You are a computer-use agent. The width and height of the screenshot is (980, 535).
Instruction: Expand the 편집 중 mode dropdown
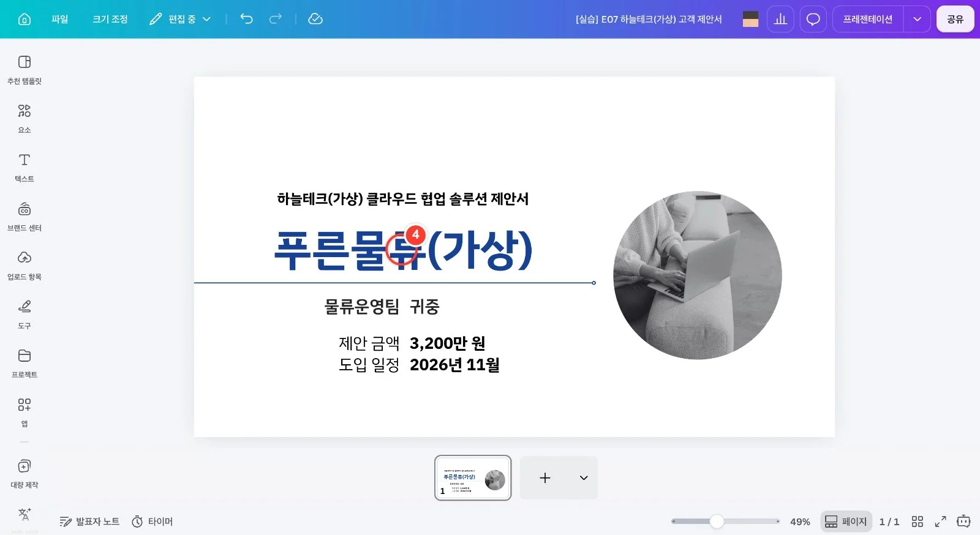coord(180,19)
